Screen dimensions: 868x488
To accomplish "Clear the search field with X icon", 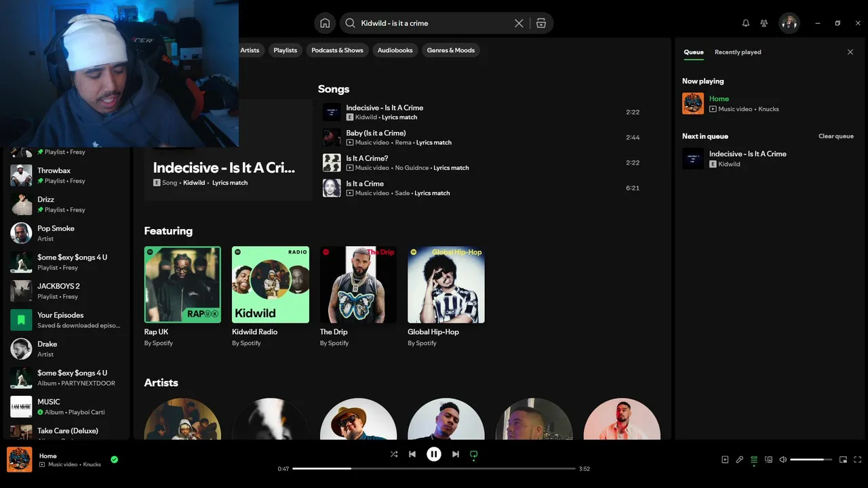I will click(519, 23).
